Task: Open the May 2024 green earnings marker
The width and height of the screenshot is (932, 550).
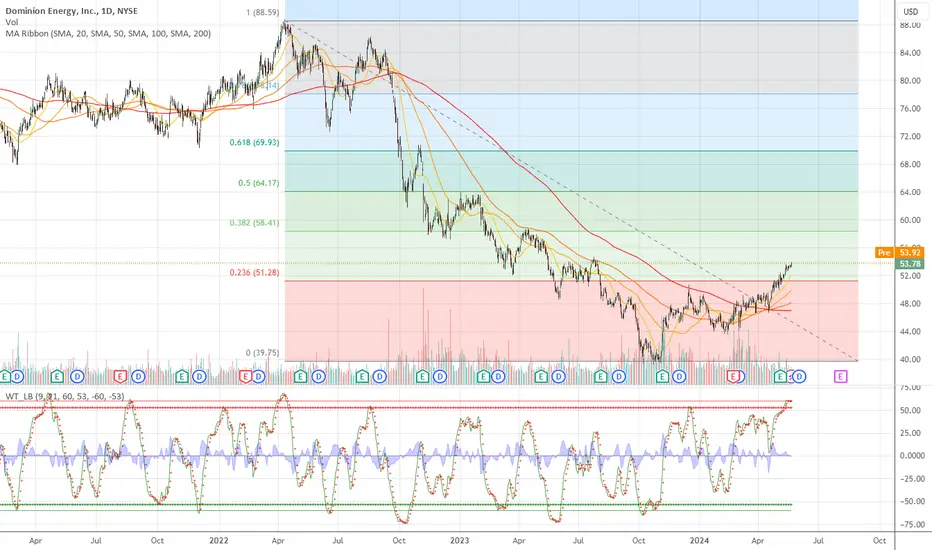Action: (x=780, y=376)
